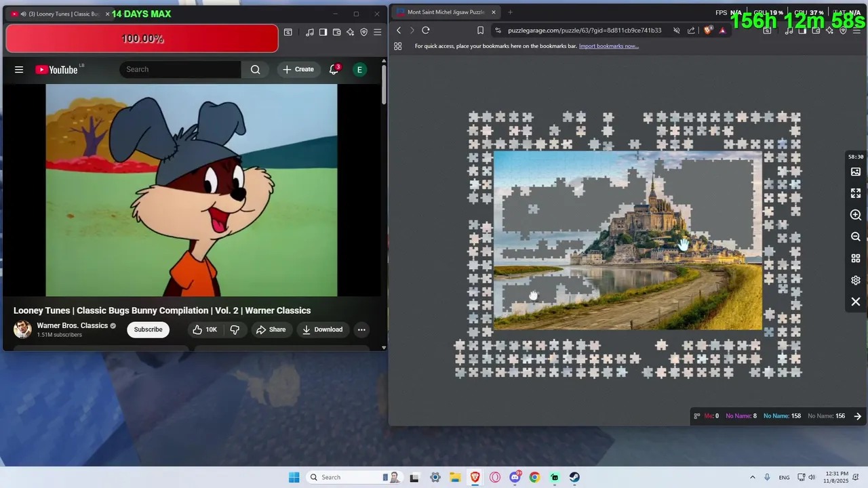The image size is (868, 488).
Task: Open VPN shield icon in the YouTube window
Action: pos(364,32)
